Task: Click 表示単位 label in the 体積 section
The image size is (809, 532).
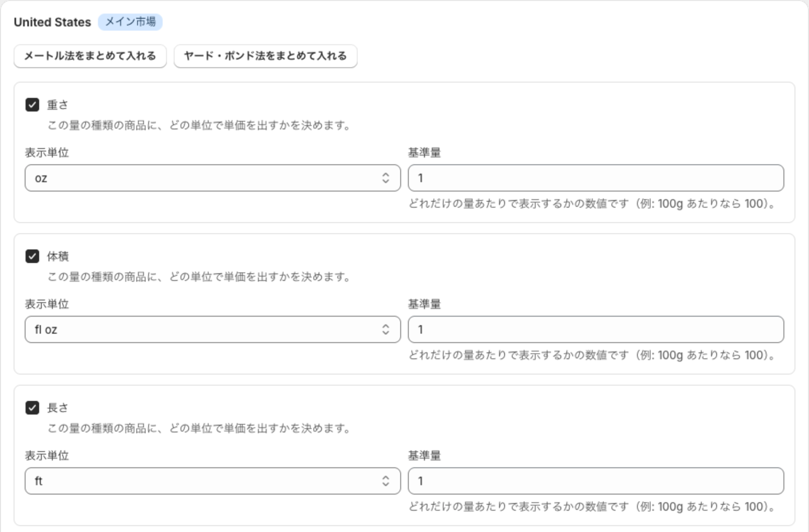Action: (47, 304)
